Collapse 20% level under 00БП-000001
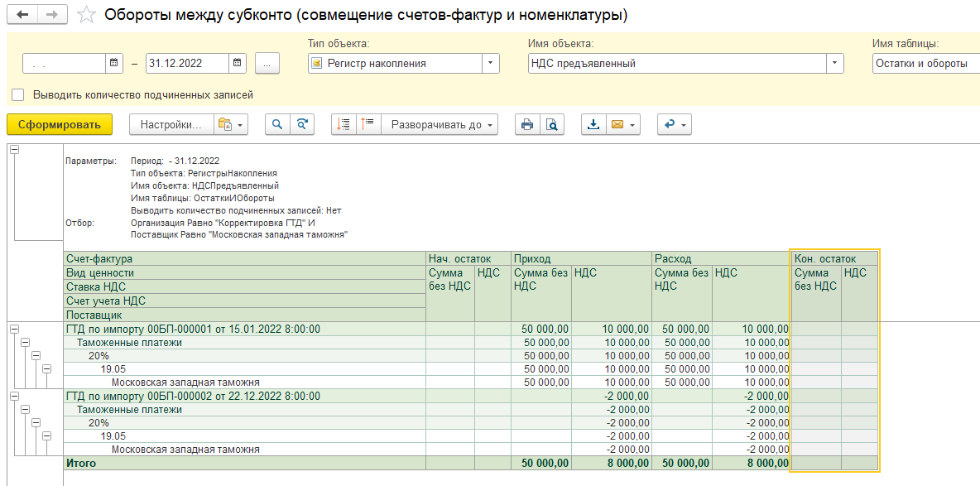This screenshot has width=980, height=486. pos(36,356)
